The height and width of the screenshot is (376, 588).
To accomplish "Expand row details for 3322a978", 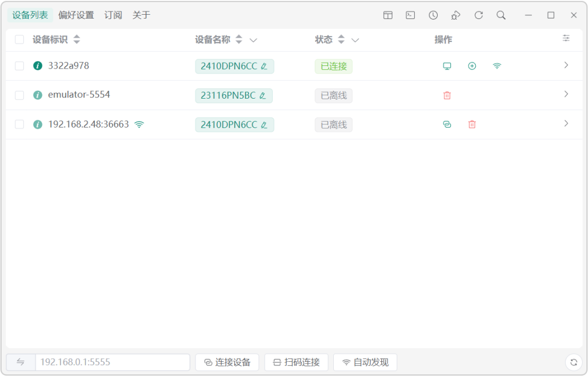I will [x=566, y=65].
